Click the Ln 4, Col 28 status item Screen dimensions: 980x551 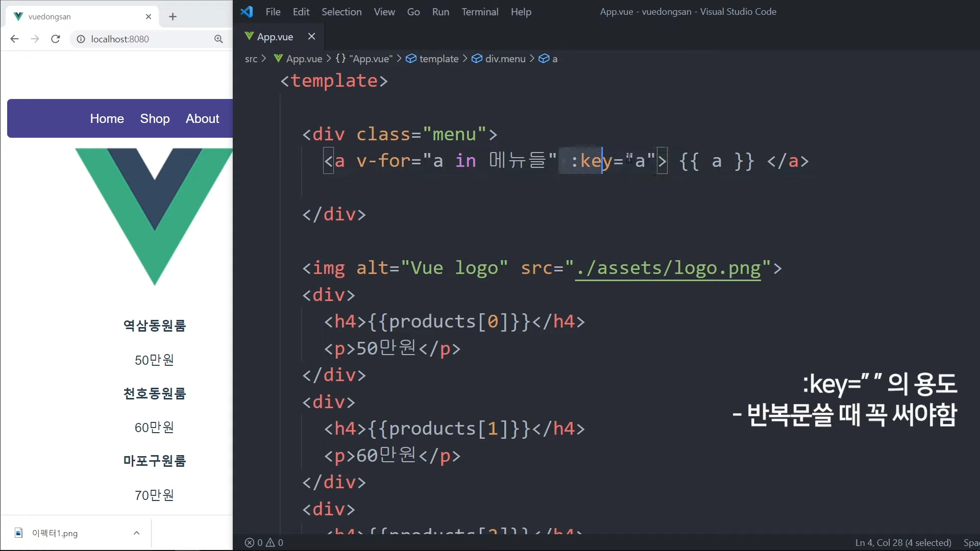pos(902,542)
